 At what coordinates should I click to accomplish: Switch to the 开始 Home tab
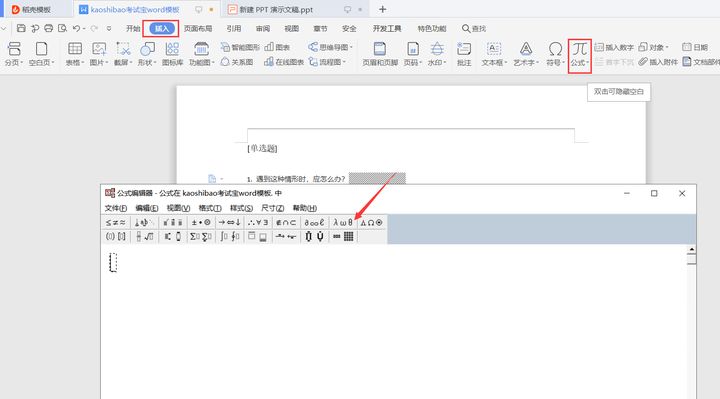point(133,28)
